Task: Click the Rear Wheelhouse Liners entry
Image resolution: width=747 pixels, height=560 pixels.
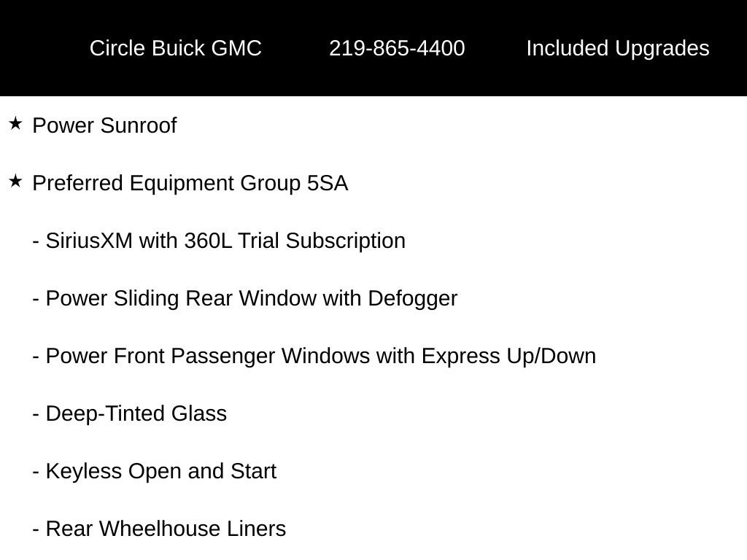Action: click(x=166, y=529)
